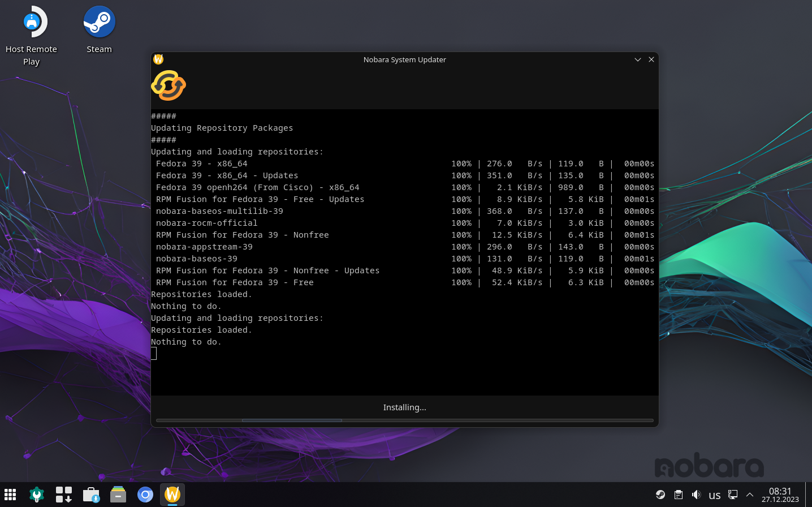Open the Steam system tray icon
Screen dimensions: 812x507
(660, 495)
